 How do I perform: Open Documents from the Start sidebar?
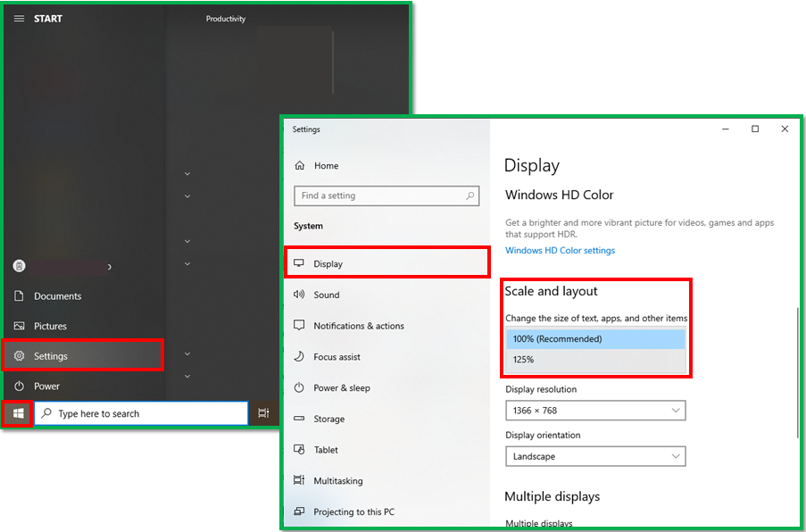pos(83,296)
